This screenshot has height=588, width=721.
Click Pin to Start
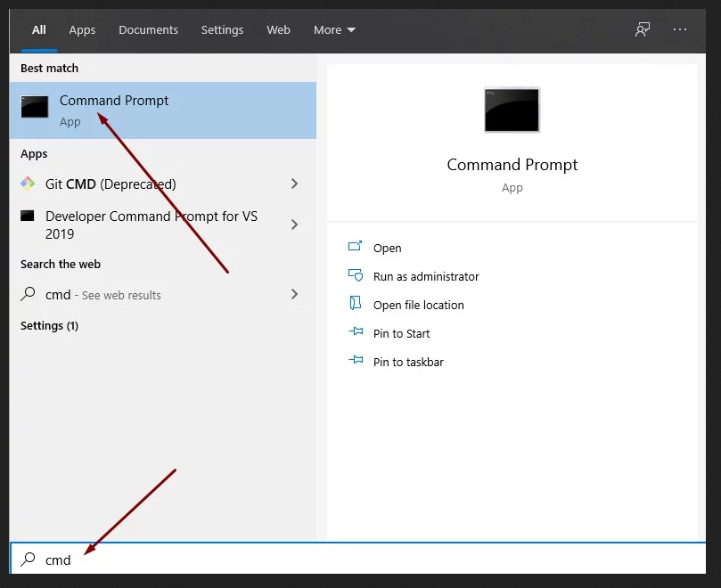401,333
